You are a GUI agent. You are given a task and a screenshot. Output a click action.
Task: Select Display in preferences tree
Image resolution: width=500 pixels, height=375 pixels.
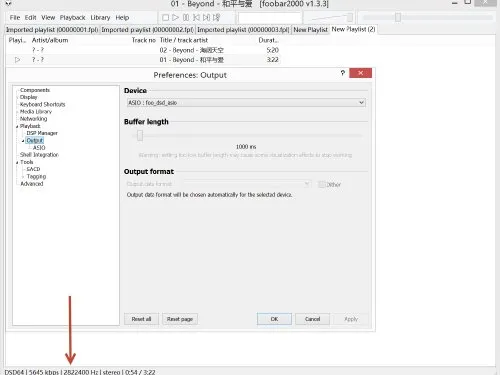(29, 97)
